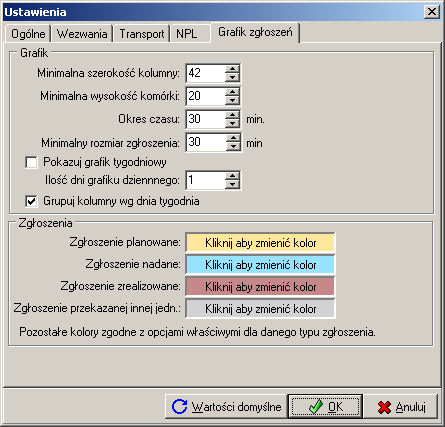Image resolution: width=445 pixels, height=427 pixels.
Task: Increase Okres czasu minutes
Action: tap(232, 115)
